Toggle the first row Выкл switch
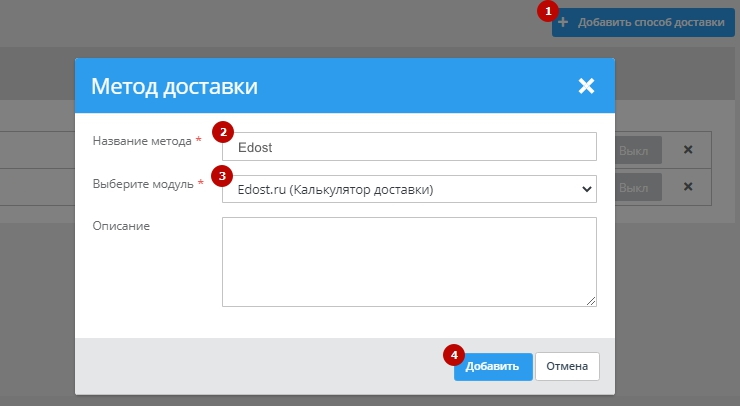The width and height of the screenshot is (740, 406). pyautogui.click(x=633, y=150)
